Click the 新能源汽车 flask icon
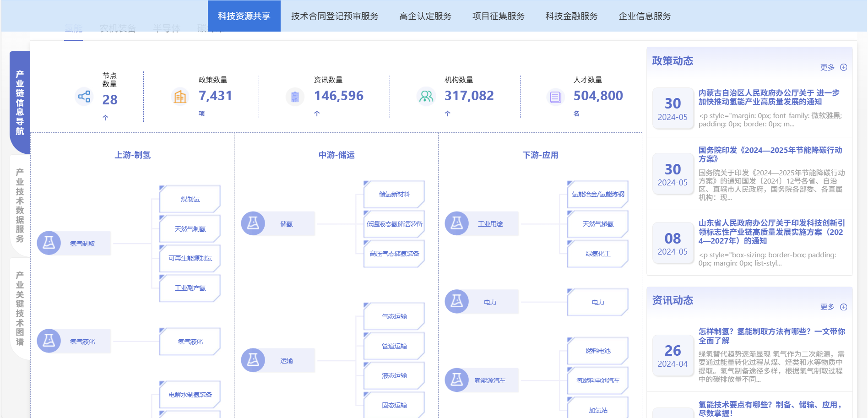The height and width of the screenshot is (418, 868). [x=457, y=380]
